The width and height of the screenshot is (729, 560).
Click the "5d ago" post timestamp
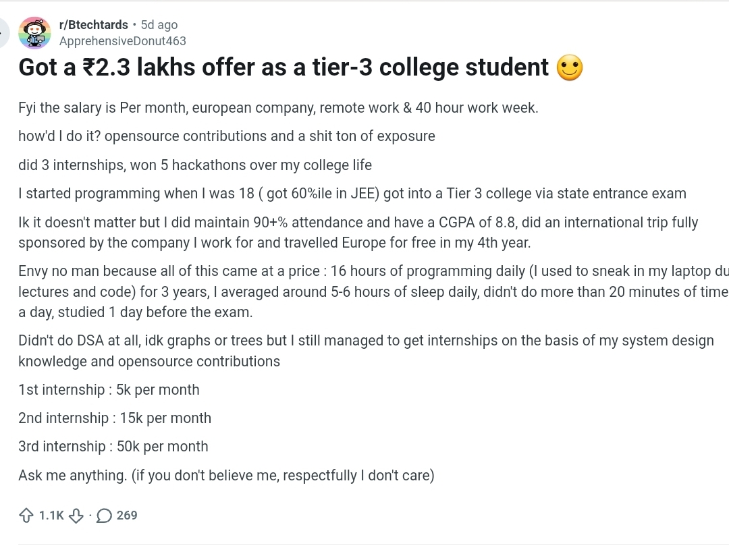[x=159, y=25]
